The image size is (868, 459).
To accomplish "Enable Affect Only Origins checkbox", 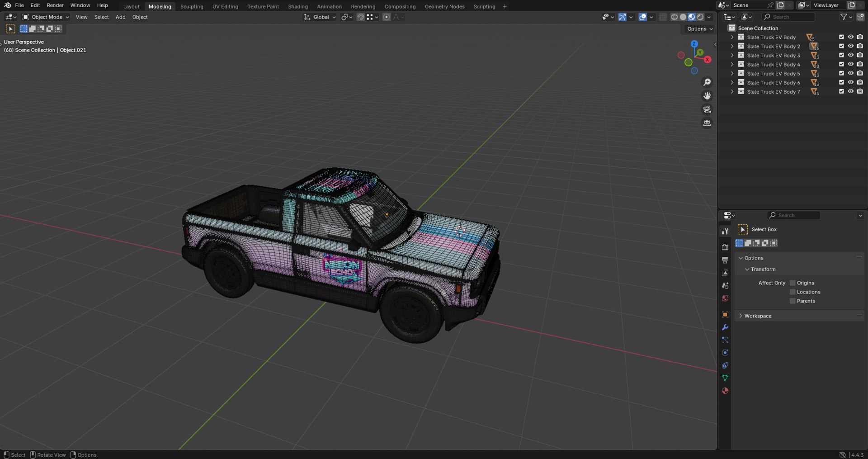I will [793, 283].
